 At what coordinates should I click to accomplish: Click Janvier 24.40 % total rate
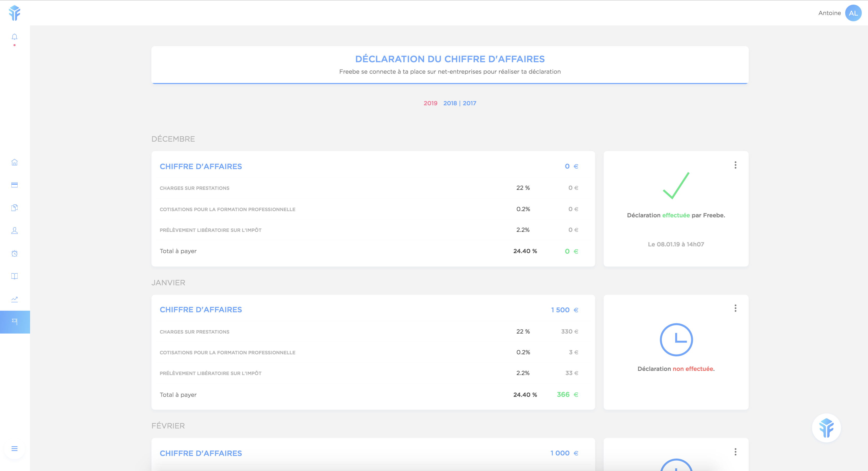click(x=525, y=394)
